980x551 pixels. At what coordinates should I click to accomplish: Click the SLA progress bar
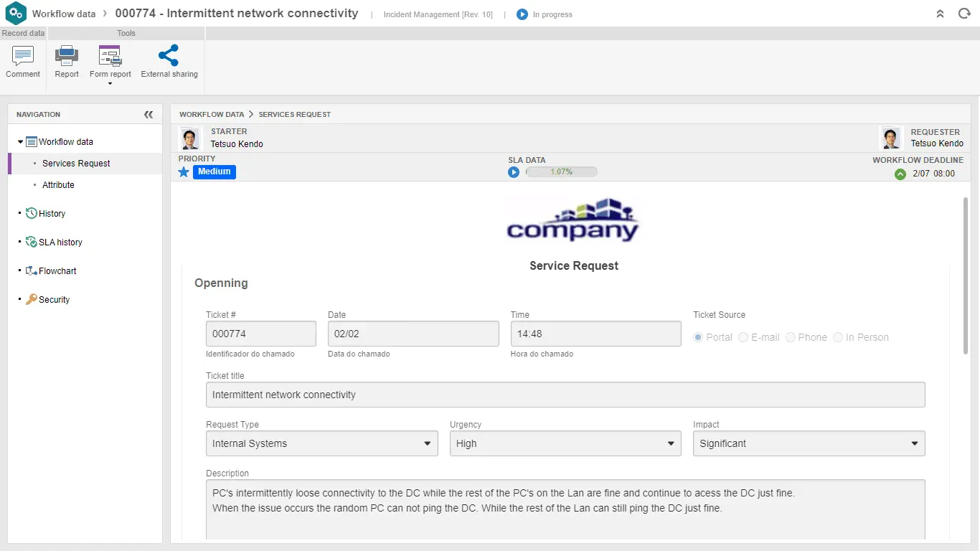coord(561,172)
